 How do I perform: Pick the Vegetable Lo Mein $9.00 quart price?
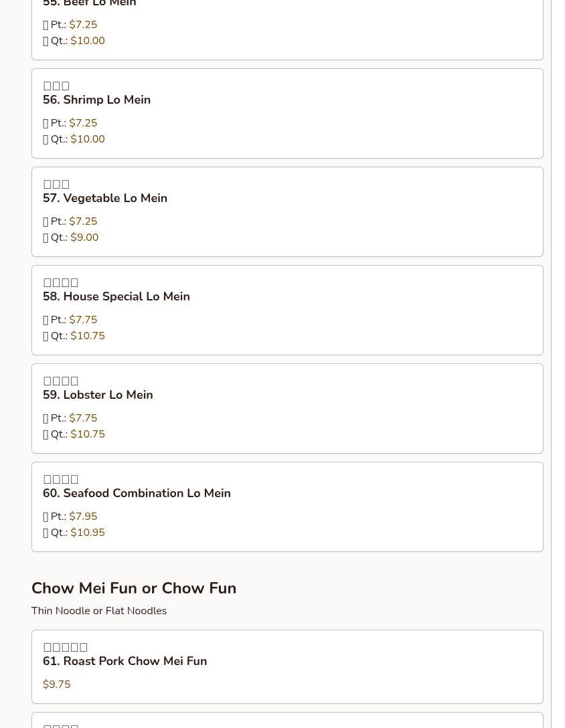(84, 238)
